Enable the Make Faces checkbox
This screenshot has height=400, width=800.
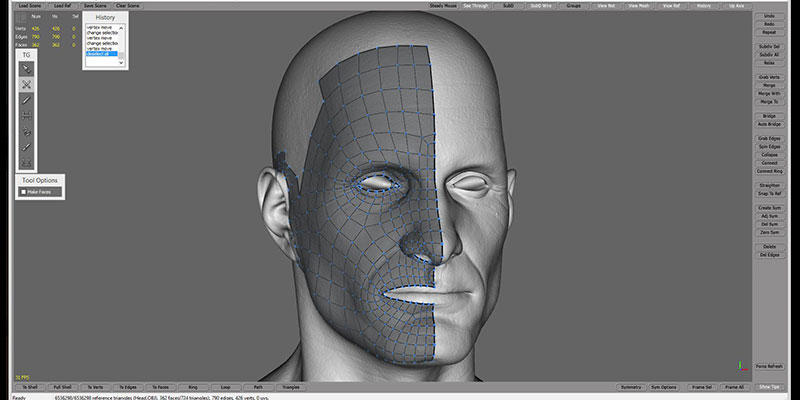click(23, 192)
